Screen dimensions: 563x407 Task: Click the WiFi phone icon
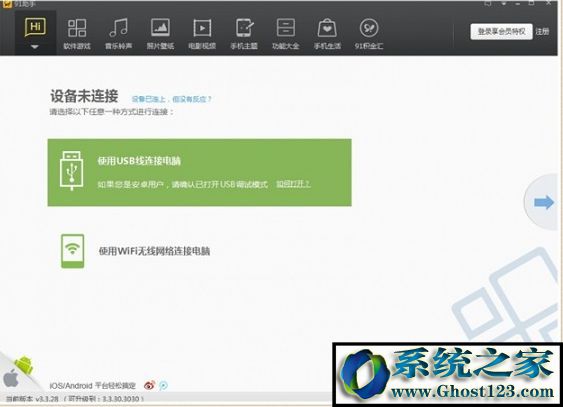(73, 251)
